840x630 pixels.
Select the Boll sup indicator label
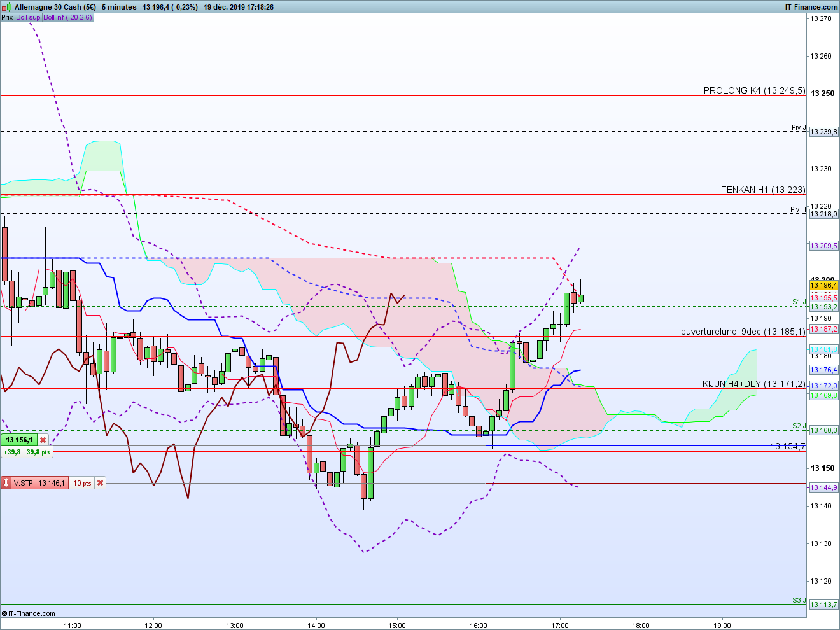(x=28, y=17)
